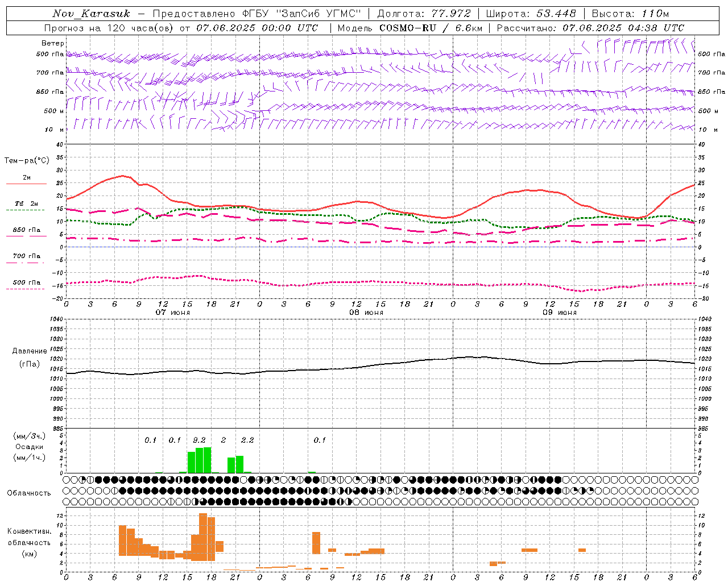Viewport: 728px width, 582px height.
Task: Click the '9.2' three-hour precipitation total
Action: [199, 440]
